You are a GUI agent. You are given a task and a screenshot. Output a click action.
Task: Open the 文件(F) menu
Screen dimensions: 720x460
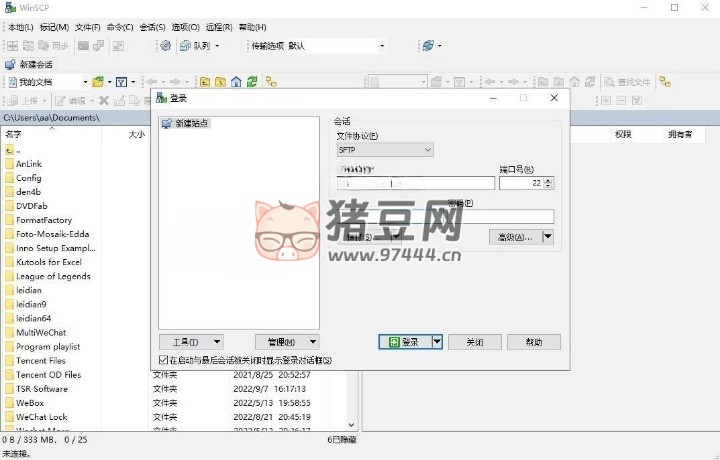[x=88, y=27]
